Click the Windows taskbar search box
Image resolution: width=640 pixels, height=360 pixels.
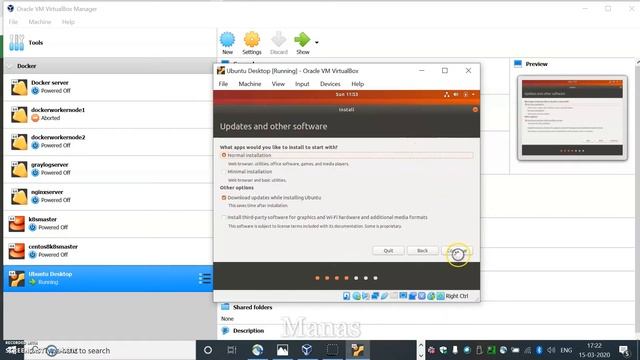point(110,350)
